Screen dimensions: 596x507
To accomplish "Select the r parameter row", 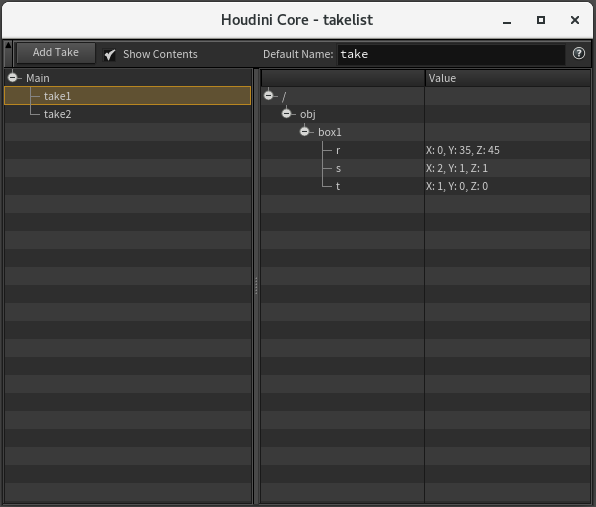I will point(425,150).
